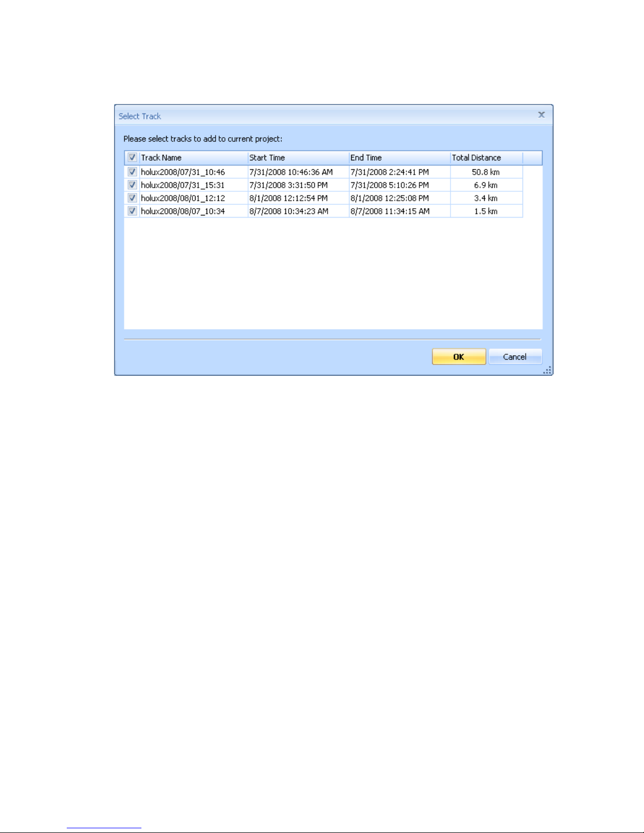Click the 50.8 km distance cell

tap(486, 172)
